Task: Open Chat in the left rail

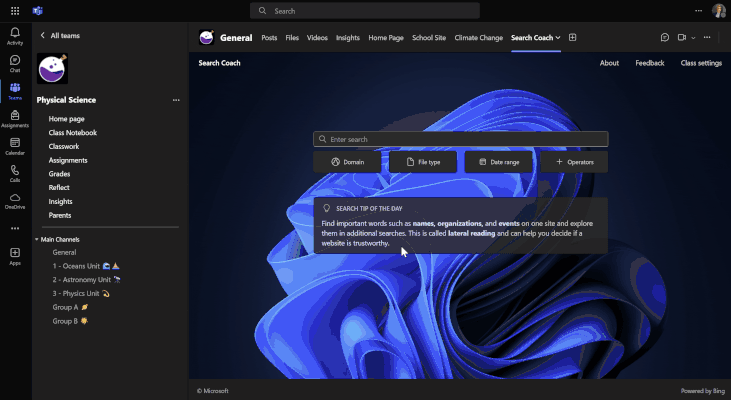Action: pos(15,64)
